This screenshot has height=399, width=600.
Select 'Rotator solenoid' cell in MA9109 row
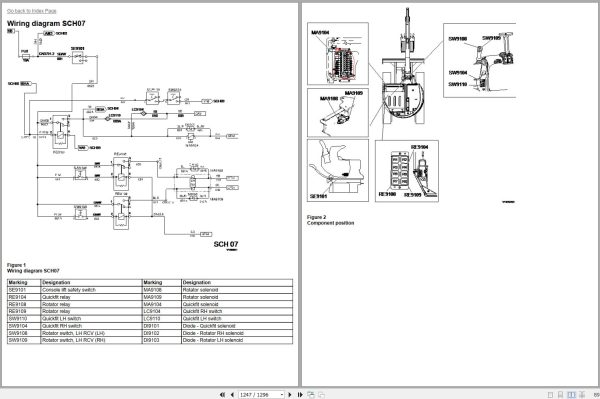tap(237, 297)
